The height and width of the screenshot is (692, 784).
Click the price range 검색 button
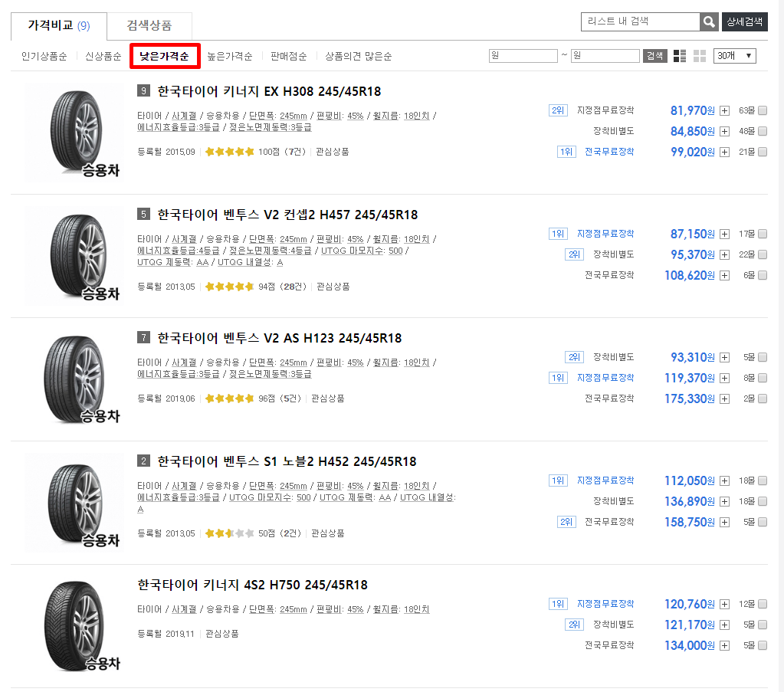654,56
